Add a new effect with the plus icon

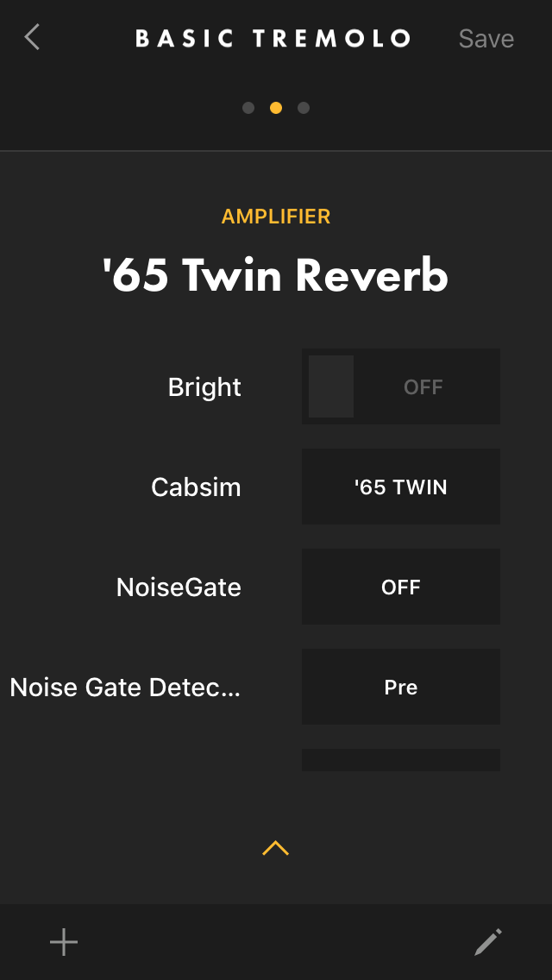[63, 942]
